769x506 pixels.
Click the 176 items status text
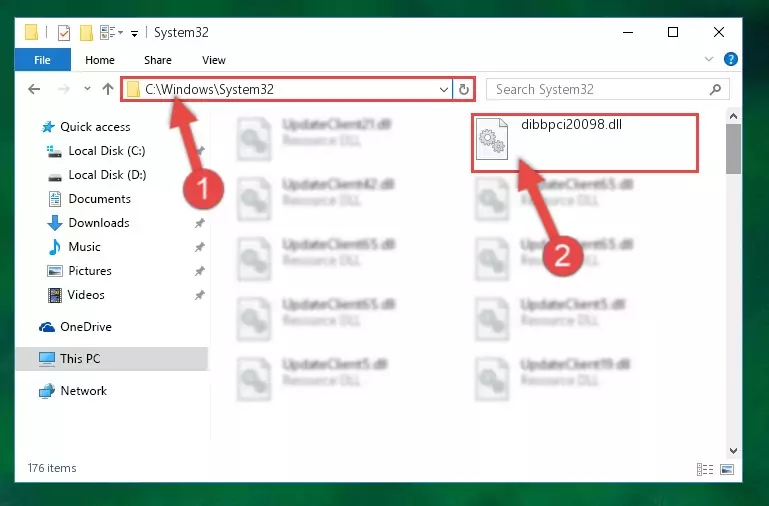pyautogui.click(x=52, y=468)
